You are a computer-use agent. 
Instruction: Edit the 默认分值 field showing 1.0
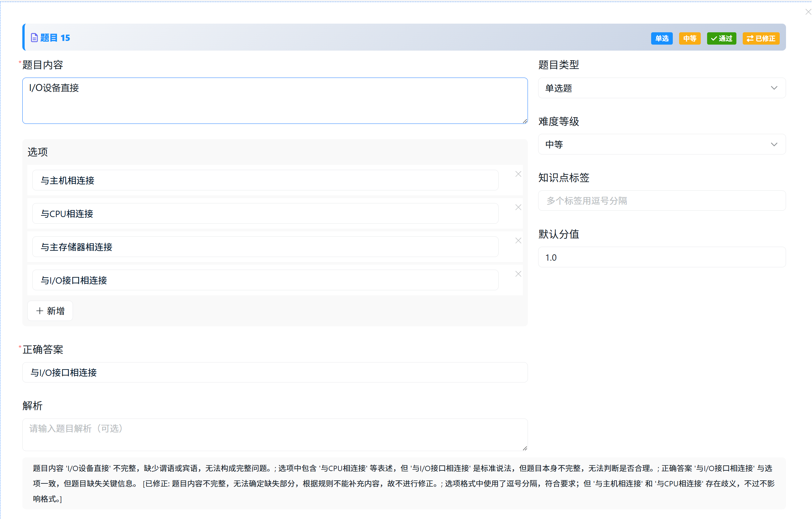pos(661,257)
